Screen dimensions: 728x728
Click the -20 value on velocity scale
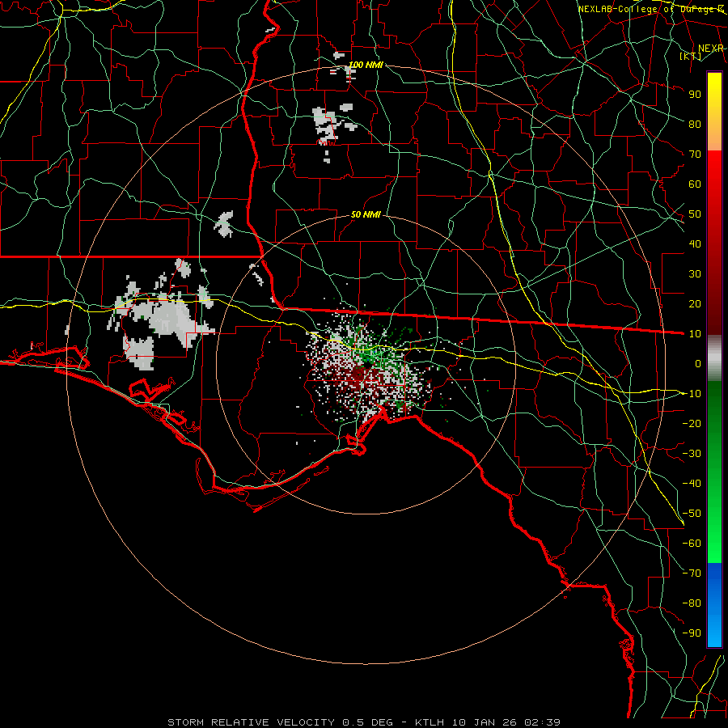pyautogui.click(x=692, y=423)
